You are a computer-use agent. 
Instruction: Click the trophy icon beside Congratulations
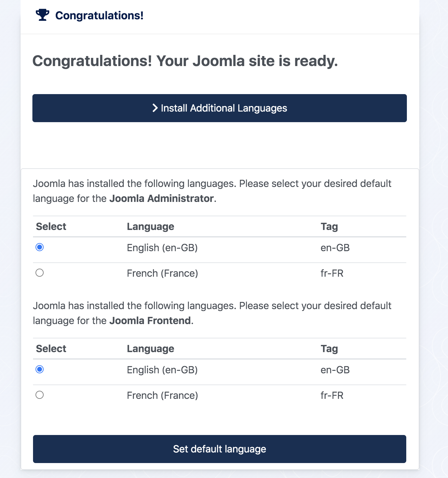pyautogui.click(x=42, y=15)
